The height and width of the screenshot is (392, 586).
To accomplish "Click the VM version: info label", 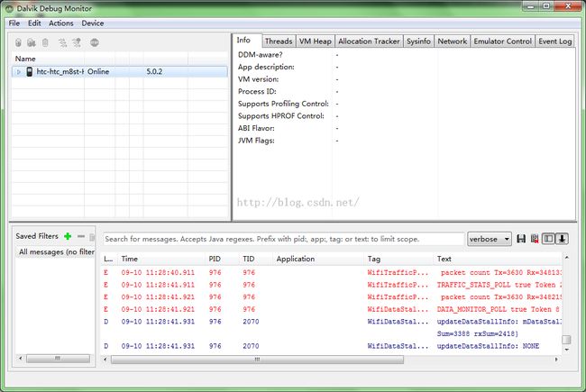I will [x=258, y=79].
